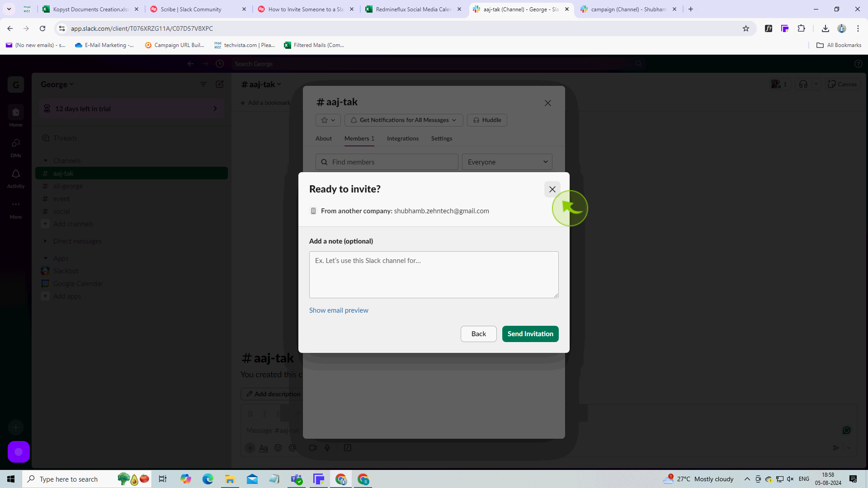Reload the browser page

coord(42,28)
